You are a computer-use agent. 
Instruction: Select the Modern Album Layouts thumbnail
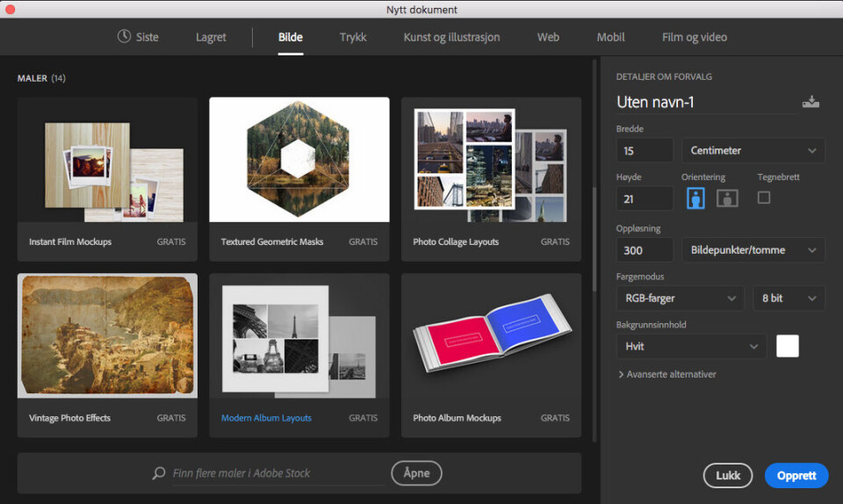(299, 335)
